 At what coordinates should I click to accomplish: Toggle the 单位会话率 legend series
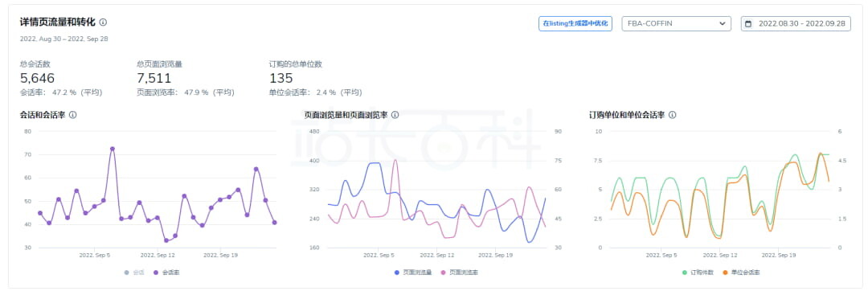click(x=741, y=273)
